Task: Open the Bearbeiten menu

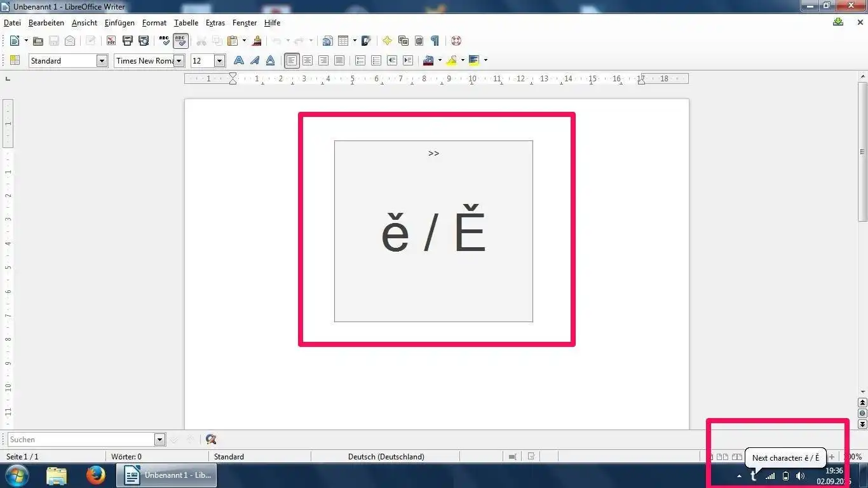Action: (46, 22)
